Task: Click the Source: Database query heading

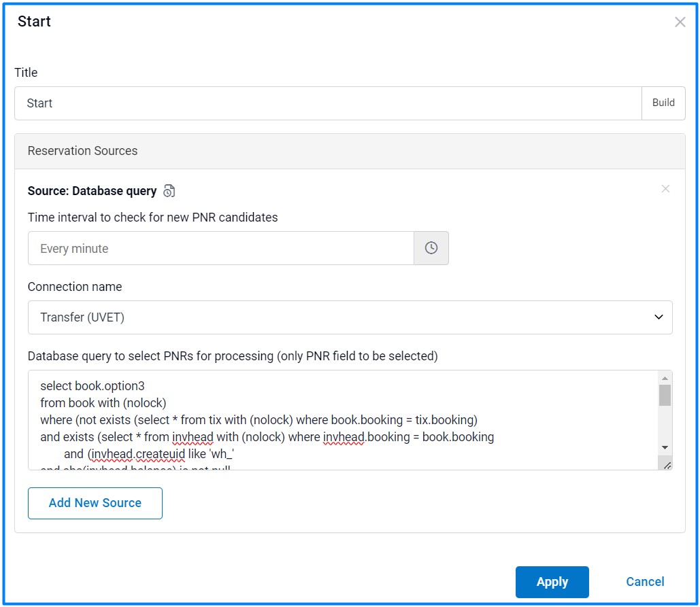Action: [x=92, y=191]
